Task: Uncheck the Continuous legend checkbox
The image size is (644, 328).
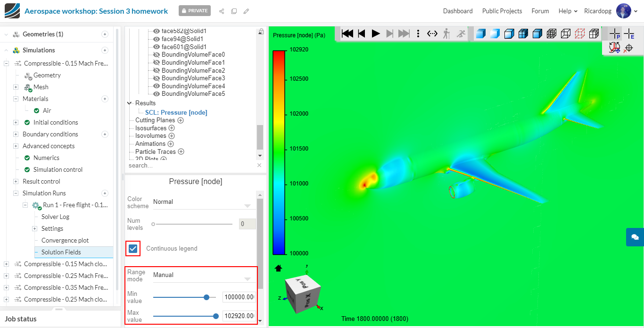Action: tap(133, 248)
